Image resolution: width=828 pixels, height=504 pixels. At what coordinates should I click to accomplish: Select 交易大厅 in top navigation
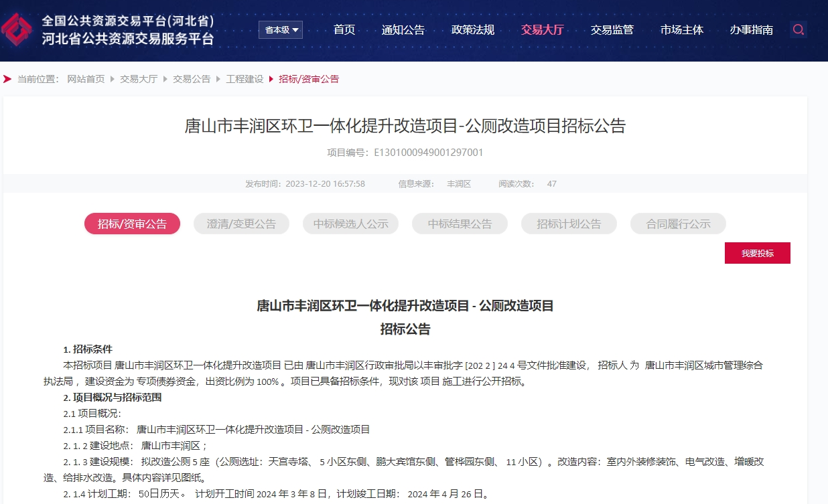(543, 29)
